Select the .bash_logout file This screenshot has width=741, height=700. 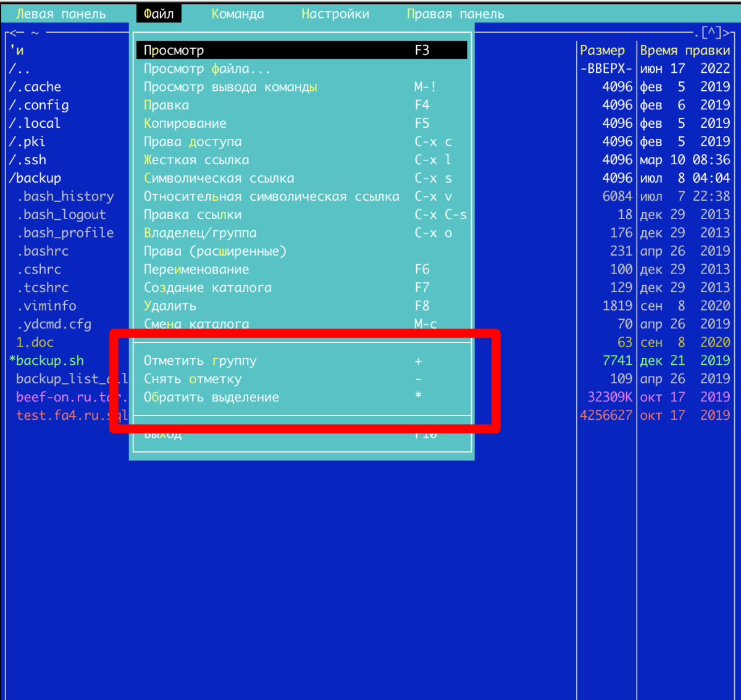coord(61,215)
